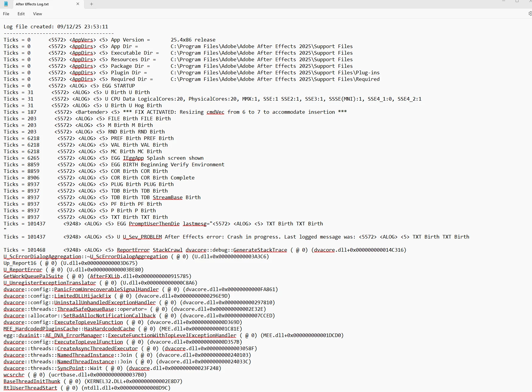Click 'SyncPoint::Wait' stack line
The height and width of the screenshot is (392, 532).
[112, 368]
